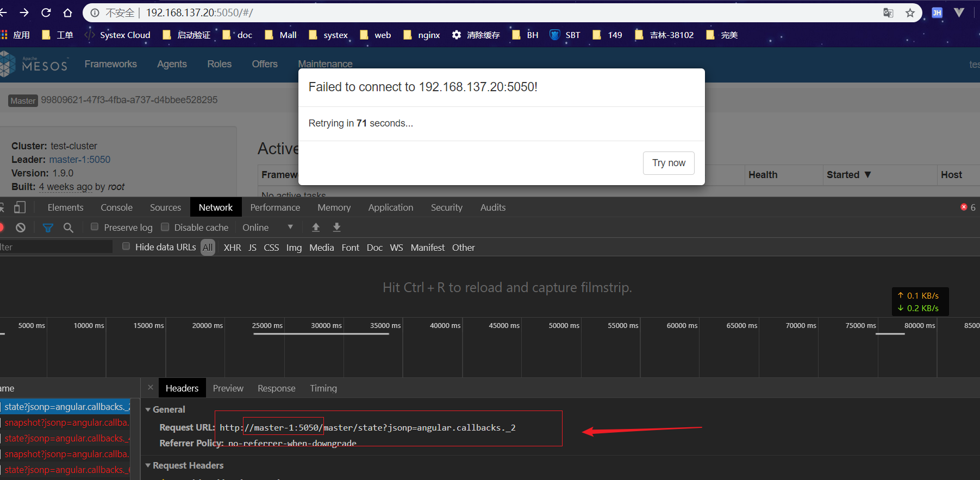980x480 pixels.
Task: Open the Application DevTools tab
Action: pos(391,207)
